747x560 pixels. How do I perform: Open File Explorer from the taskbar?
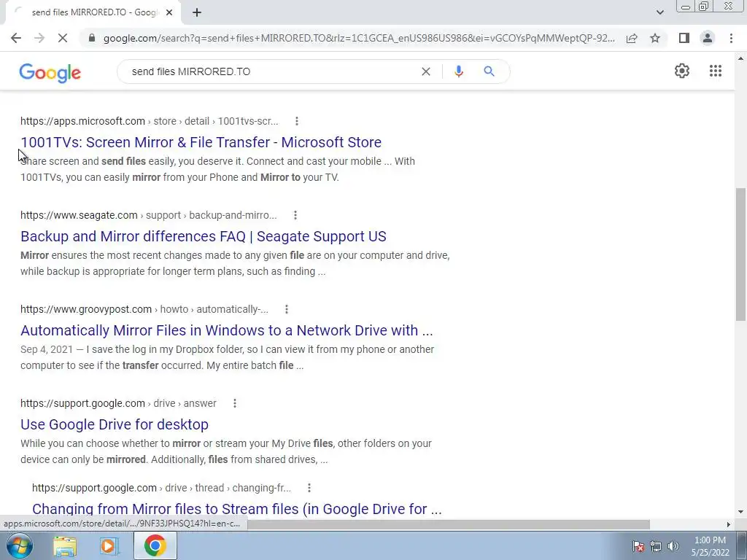pyautogui.click(x=65, y=546)
